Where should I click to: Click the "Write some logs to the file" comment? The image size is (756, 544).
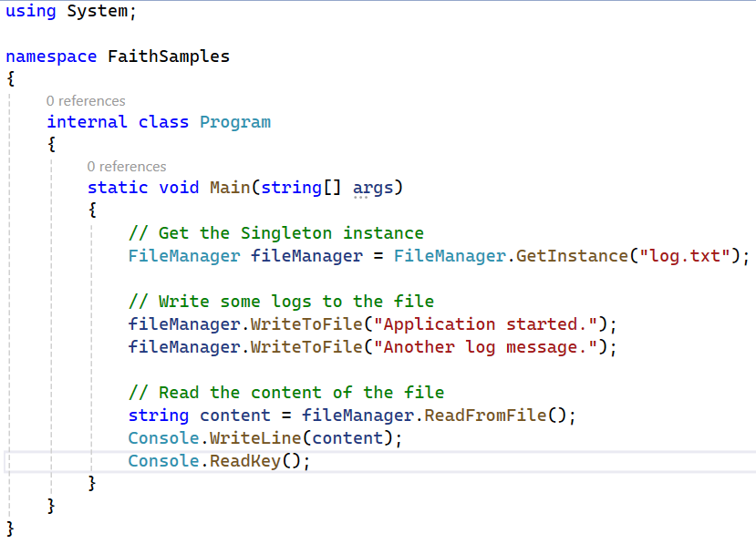282,303
